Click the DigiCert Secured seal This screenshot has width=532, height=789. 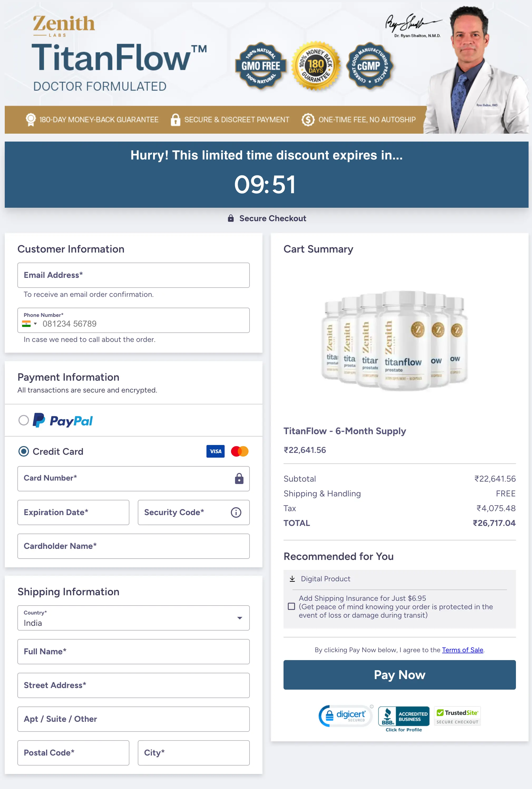coord(345,716)
